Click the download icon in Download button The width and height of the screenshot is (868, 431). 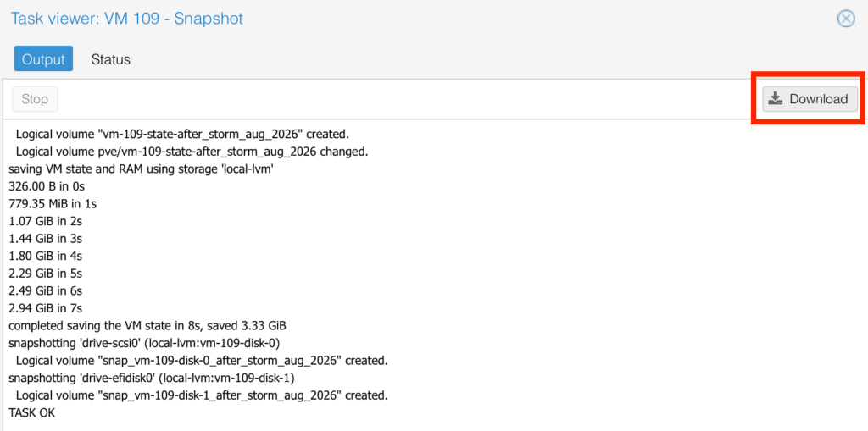pos(776,99)
